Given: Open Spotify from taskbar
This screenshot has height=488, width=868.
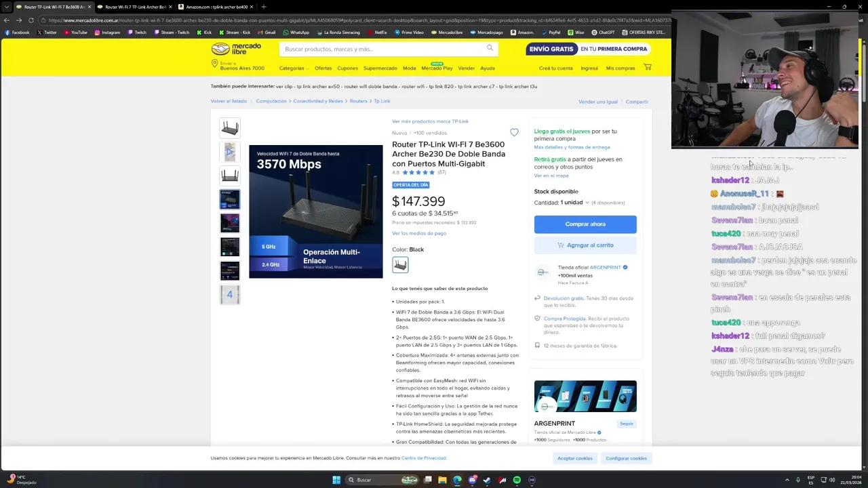Looking at the screenshot, I should 517,480.
